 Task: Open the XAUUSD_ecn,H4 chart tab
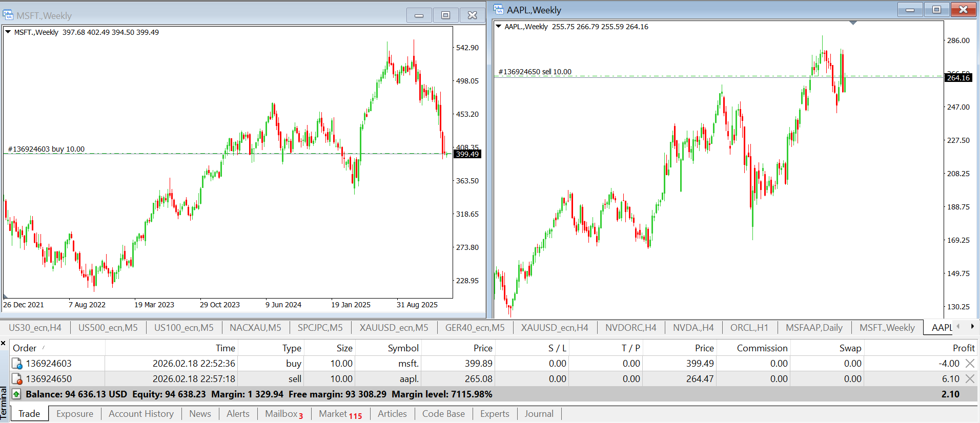tap(555, 328)
